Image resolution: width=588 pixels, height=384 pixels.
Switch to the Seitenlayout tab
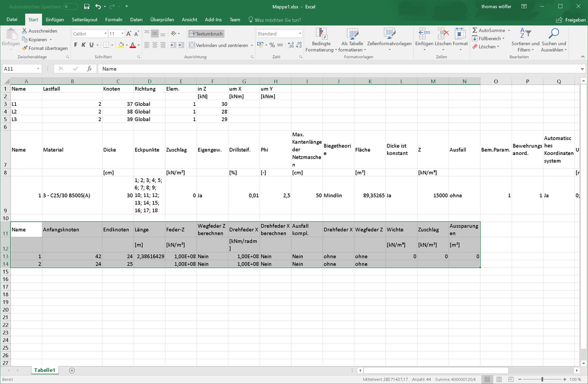click(x=84, y=19)
